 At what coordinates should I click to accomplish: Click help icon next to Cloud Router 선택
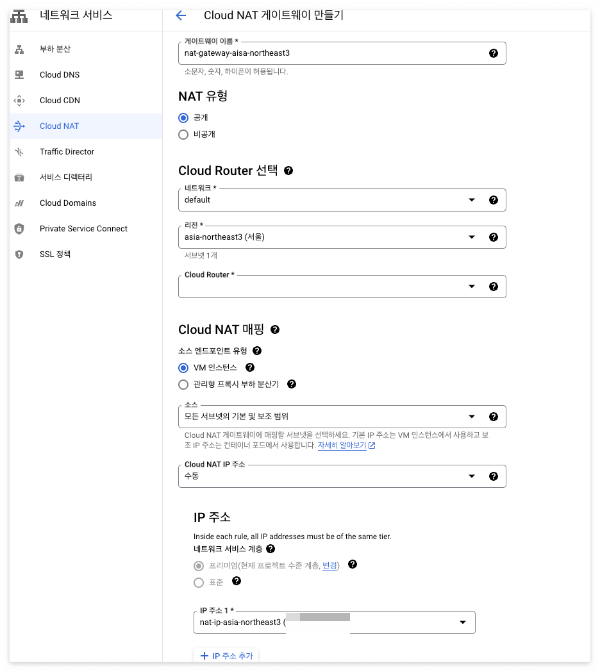[289, 171]
